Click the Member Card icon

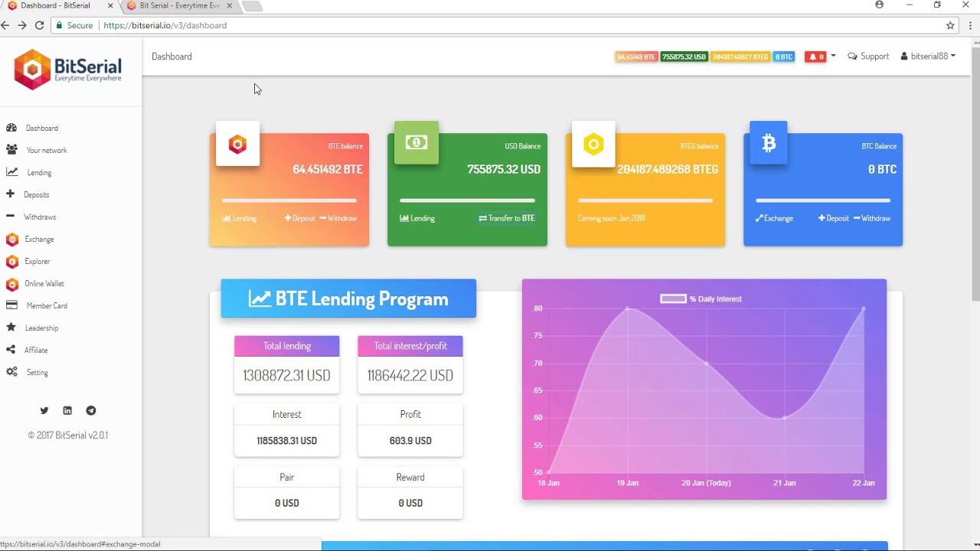11,305
